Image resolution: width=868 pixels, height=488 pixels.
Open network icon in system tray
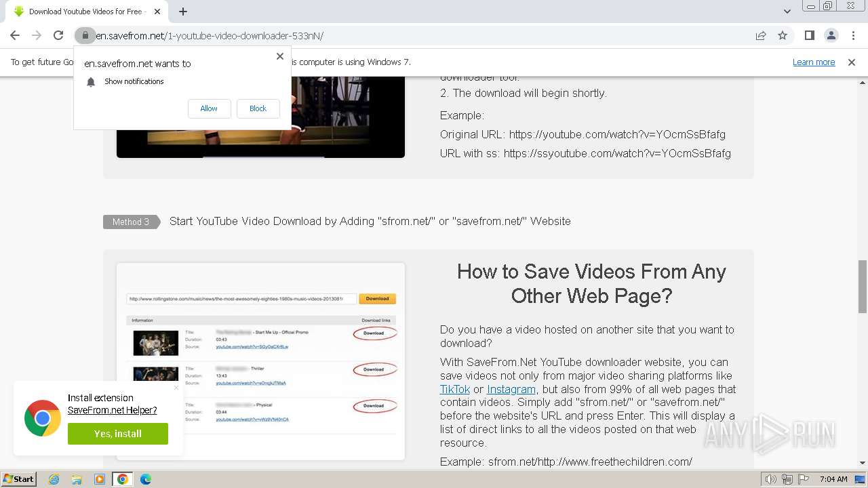coord(787,479)
